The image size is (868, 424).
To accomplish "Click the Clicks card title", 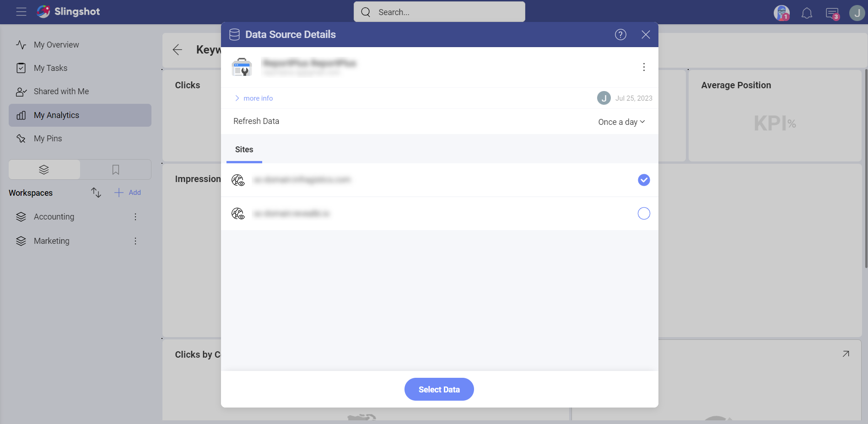I will [188, 85].
